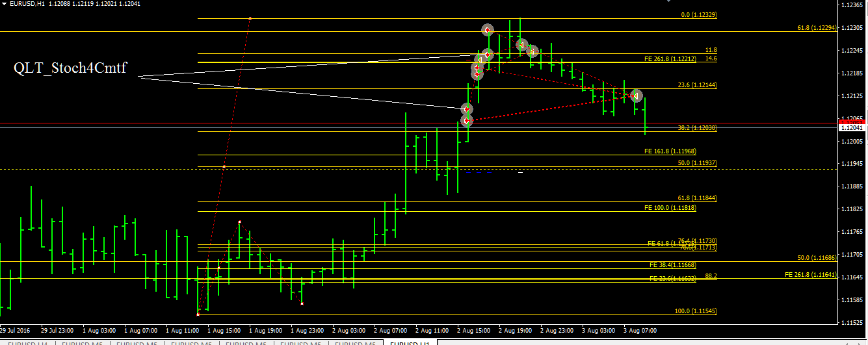The image size is (868, 345).
Task: Select the FE 100.0 (1.11818) label
Action: click(670, 208)
